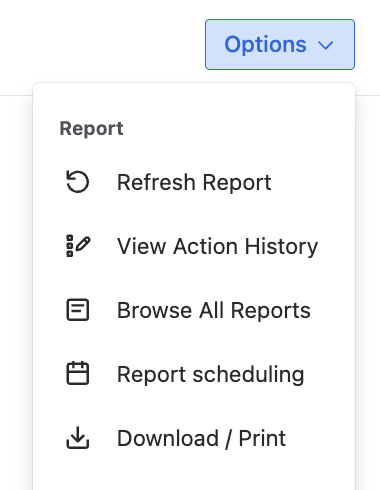
Task: Open the Options dropdown button
Action: coord(280,44)
